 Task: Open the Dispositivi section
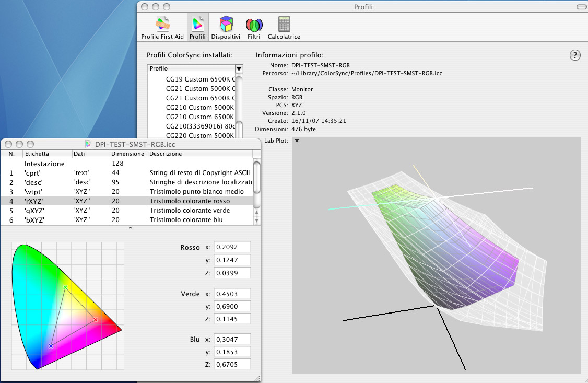(x=226, y=28)
